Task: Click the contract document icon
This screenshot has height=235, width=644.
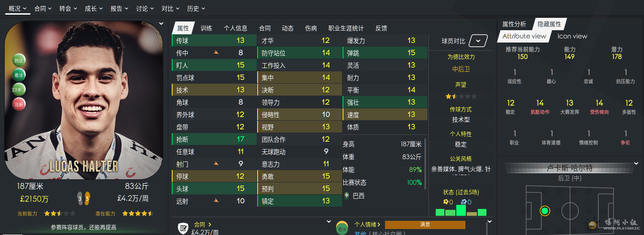Action: [x=183, y=227]
